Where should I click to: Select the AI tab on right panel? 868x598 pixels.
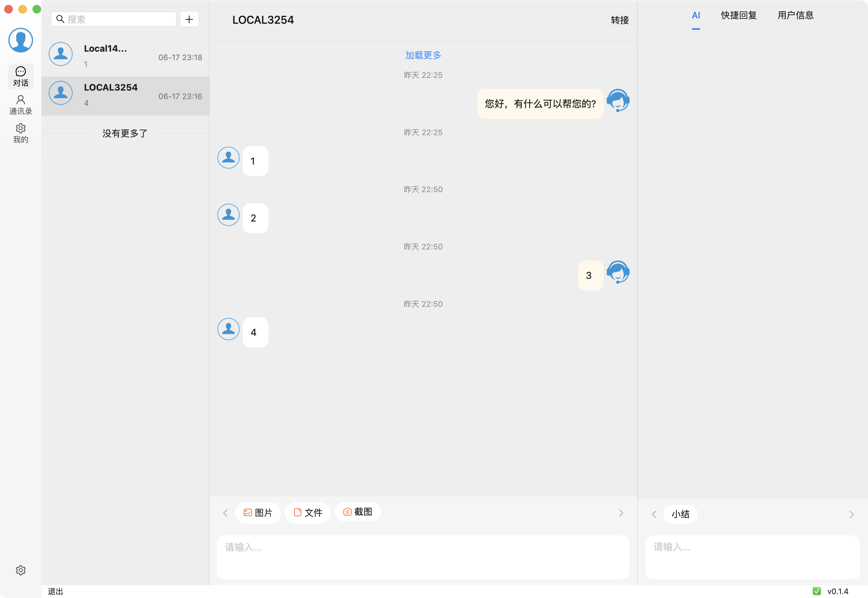click(x=696, y=15)
